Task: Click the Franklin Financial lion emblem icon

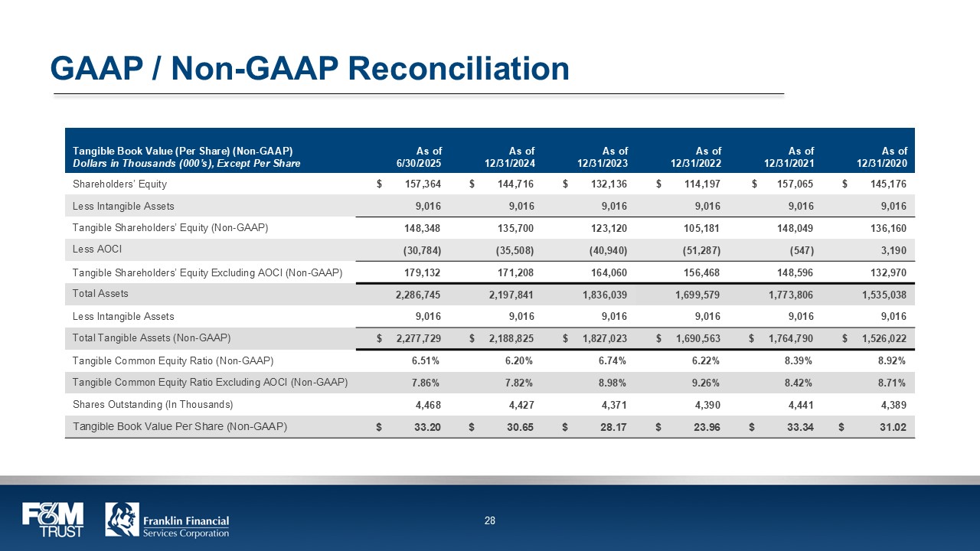Action: click(x=122, y=520)
